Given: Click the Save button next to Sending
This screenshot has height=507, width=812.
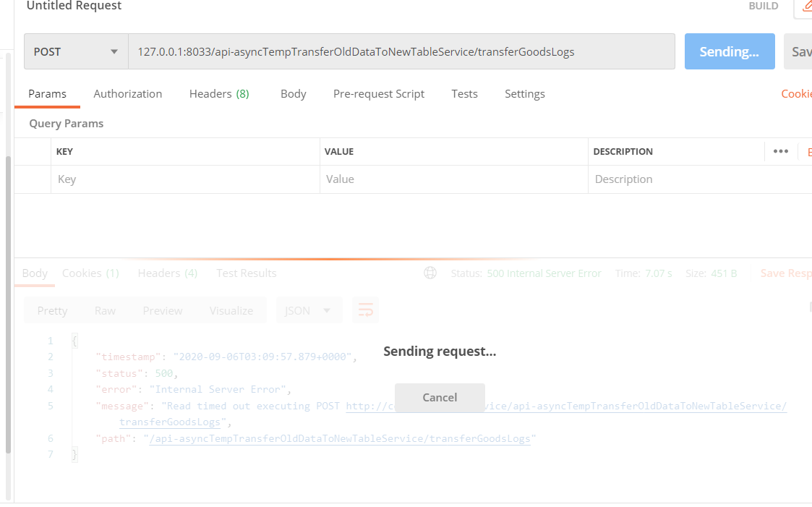Looking at the screenshot, I should (x=798, y=51).
